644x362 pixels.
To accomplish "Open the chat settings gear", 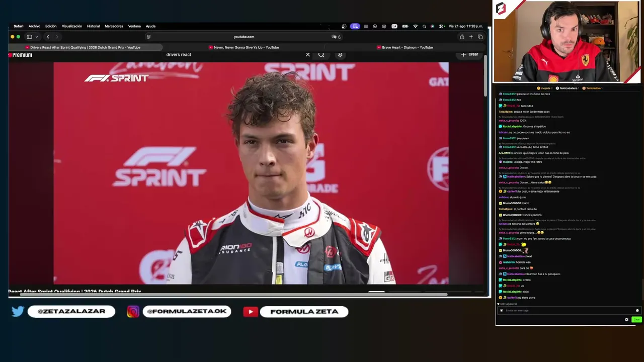I will 626,319.
